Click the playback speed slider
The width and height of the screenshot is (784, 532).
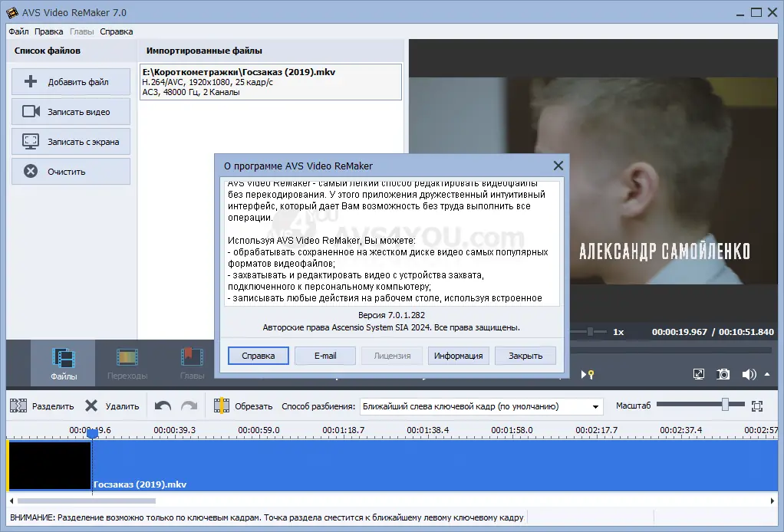tap(589, 332)
